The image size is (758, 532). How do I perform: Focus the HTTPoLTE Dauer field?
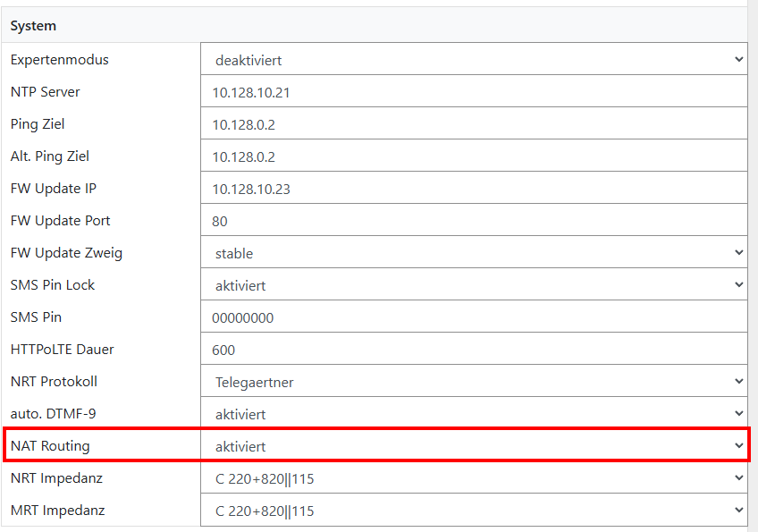click(x=474, y=350)
